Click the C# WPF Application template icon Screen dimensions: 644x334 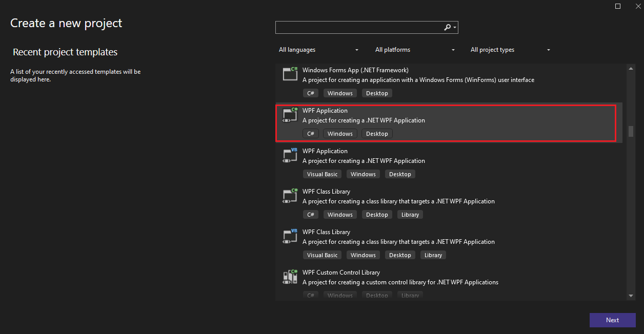pyautogui.click(x=290, y=115)
